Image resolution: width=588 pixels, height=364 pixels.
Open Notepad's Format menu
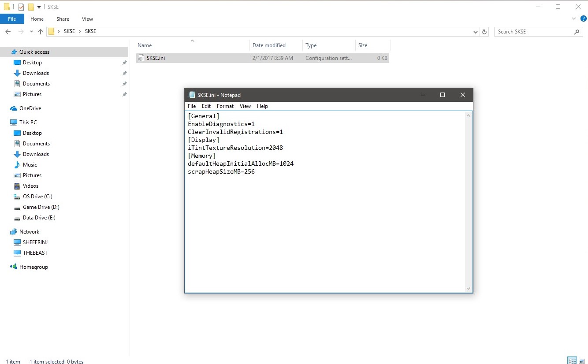point(225,106)
